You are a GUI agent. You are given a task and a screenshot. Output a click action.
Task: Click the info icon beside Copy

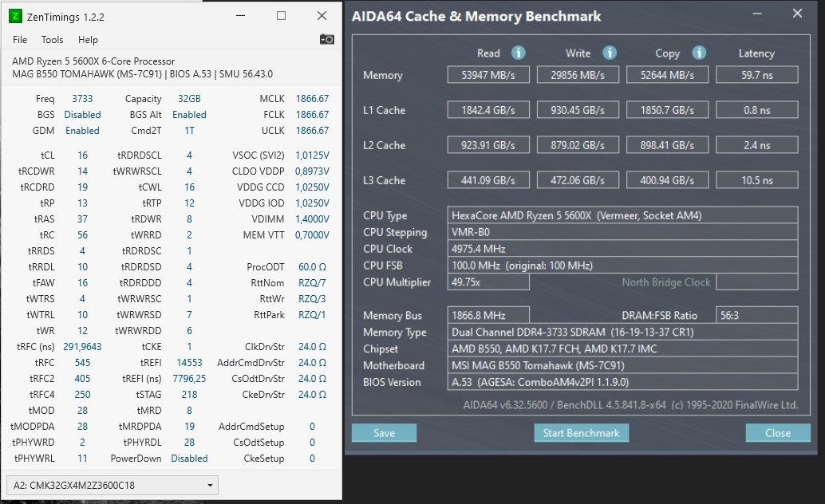(699, 53)
